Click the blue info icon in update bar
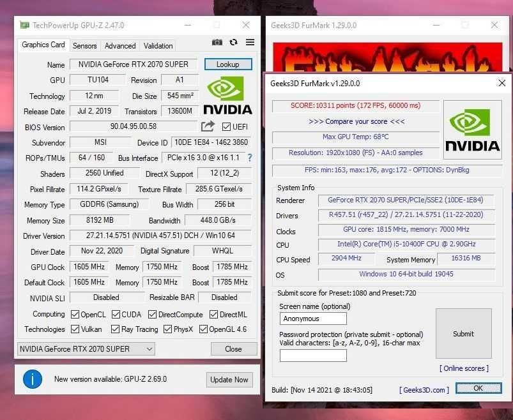The width and height of the screenshot is (513, 420). [33, 379]
